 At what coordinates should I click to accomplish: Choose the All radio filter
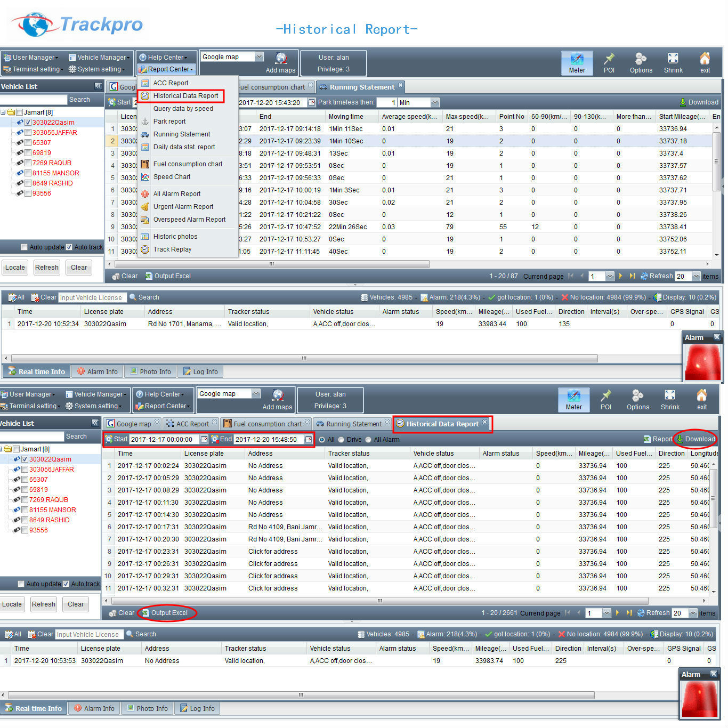tap(321, 440)
